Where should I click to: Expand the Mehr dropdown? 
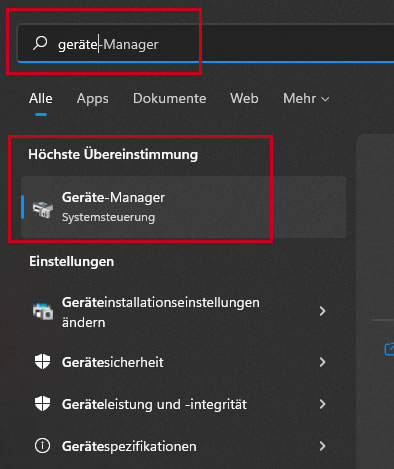306,98
